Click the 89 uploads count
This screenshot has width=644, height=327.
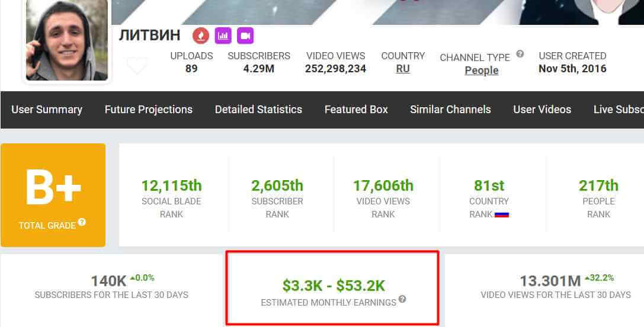191,69
